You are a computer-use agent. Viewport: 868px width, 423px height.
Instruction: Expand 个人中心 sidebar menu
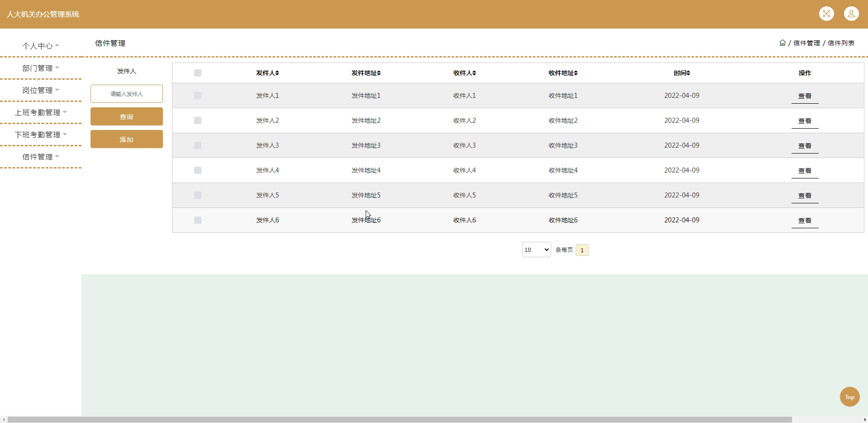[x=41, y=46]
